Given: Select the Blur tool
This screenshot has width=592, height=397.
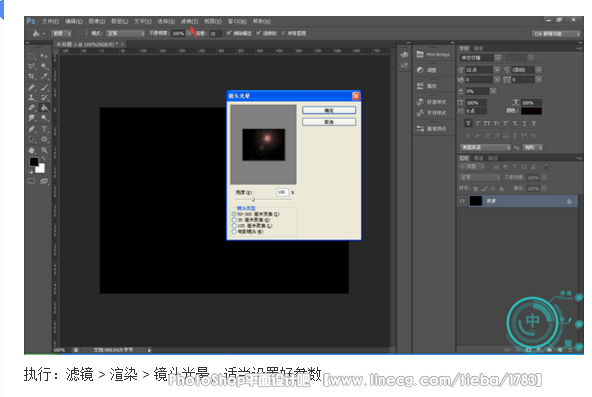Looking at the screenshot, I should [x=32, y=118].
